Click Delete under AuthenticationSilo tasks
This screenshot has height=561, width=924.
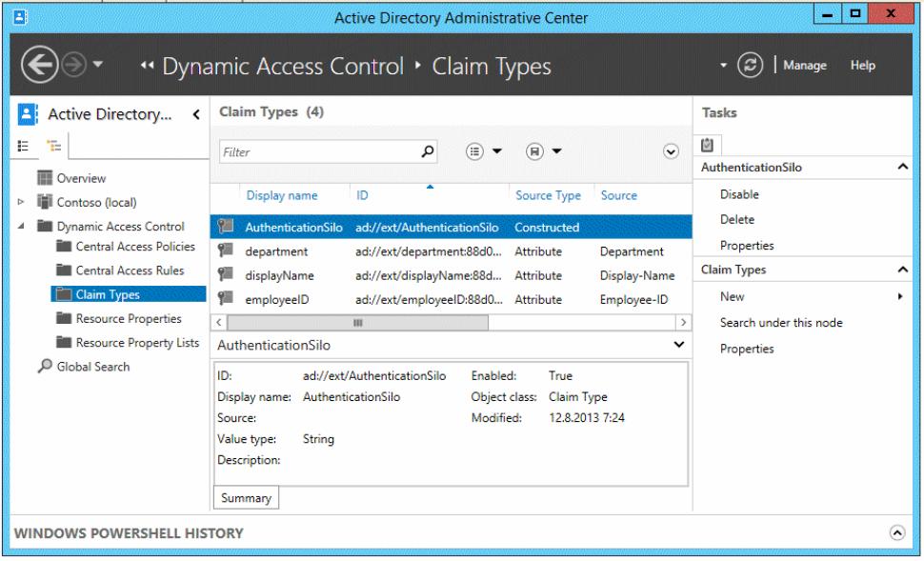(x=736, y=220)
